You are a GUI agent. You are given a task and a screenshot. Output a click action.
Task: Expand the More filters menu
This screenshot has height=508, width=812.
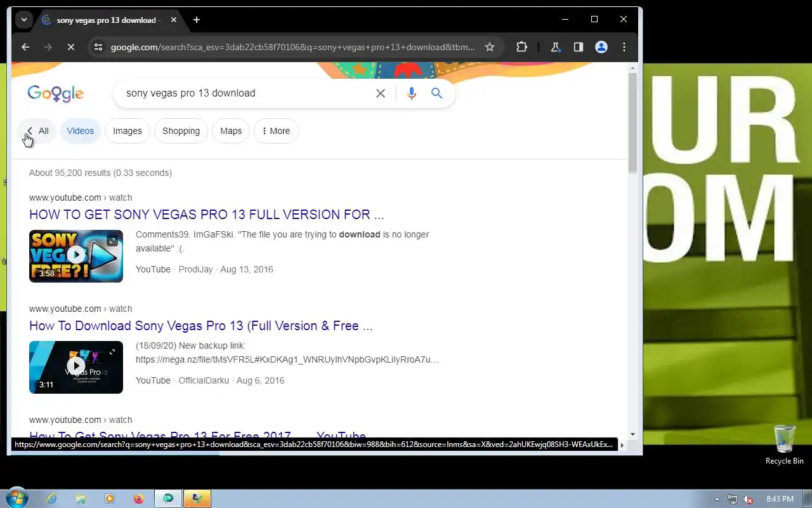tap(276, 131)
